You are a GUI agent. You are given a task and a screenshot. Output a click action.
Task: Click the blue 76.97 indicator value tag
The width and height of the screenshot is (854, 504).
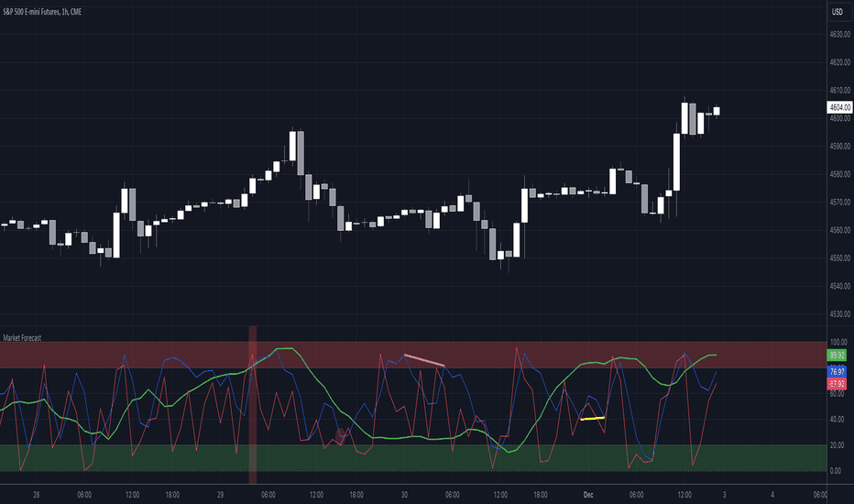tap(837, 372)
